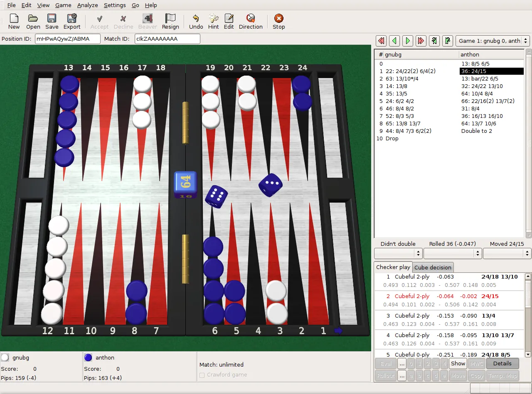Stop the running analysis
This screenshot has width=532, height=394.
[278, 21]
